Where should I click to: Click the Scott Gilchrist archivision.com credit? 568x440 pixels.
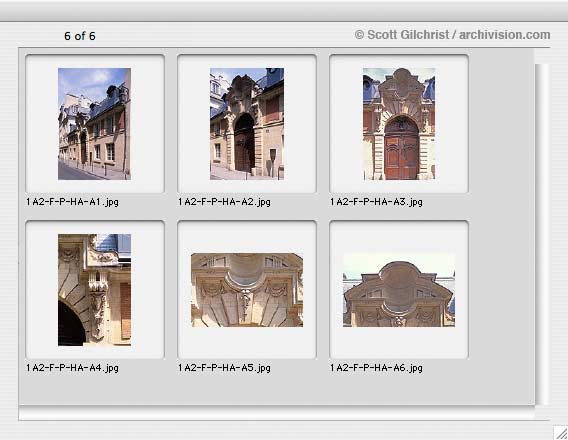pos(452,35)
